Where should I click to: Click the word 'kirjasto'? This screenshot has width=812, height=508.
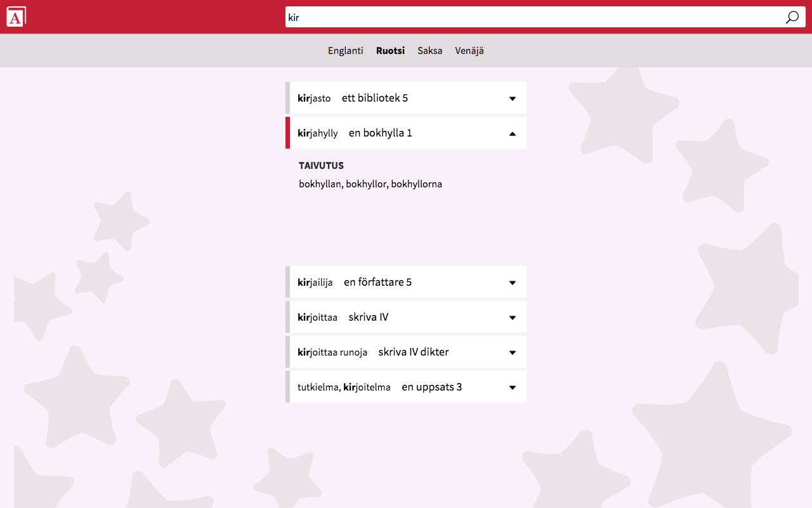(x=314, y=98)
